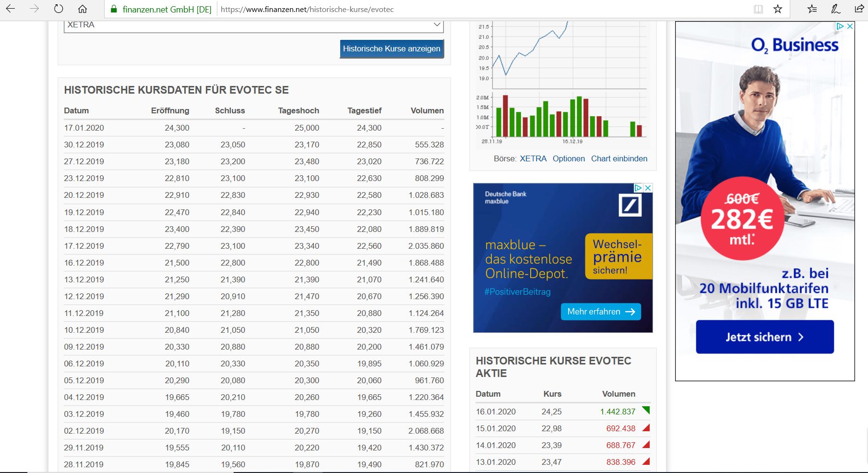The image size is (868, 473).
Task: Select the 16.12.2019 date cell
Action: 84,263
